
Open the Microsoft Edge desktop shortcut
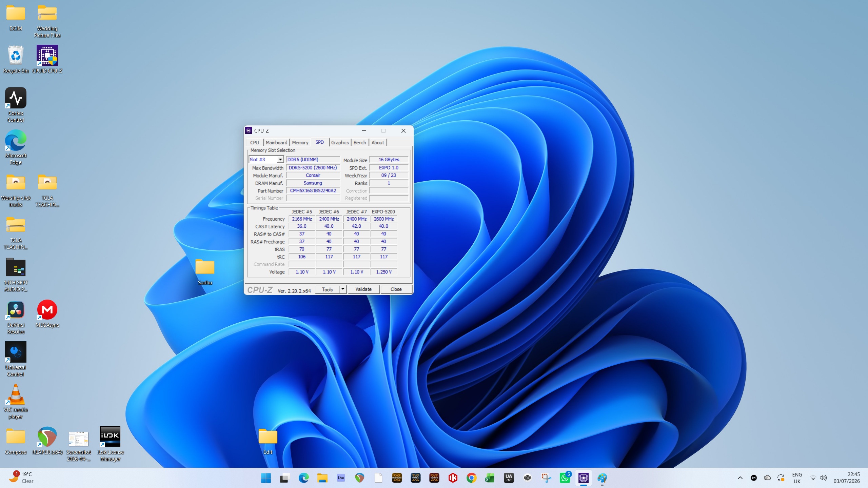coord(16,147)
